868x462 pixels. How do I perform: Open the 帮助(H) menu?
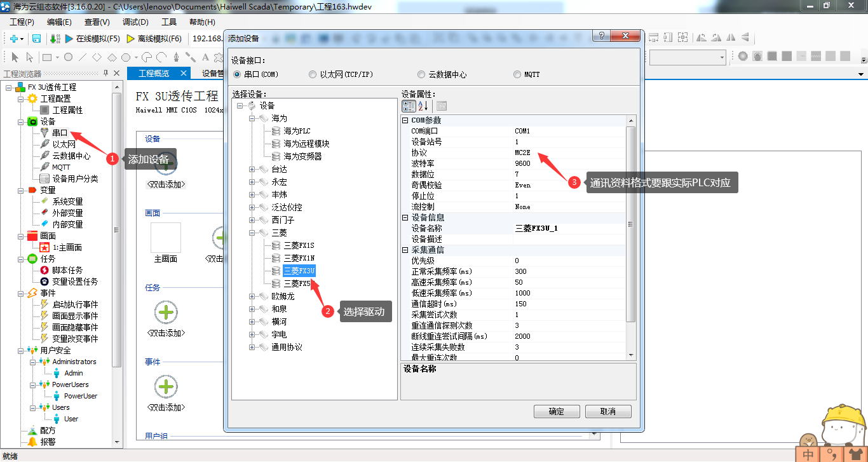(202, 22)
